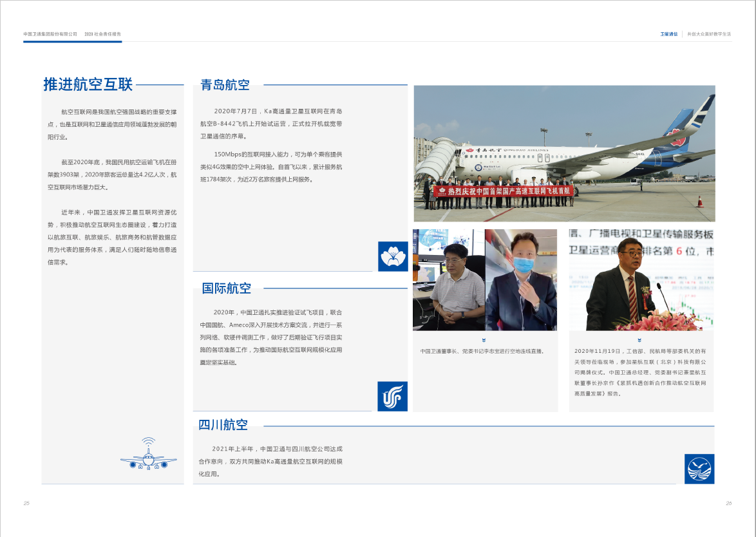Click the page number 26
756x537 pixels.
(x=728, y=504)
